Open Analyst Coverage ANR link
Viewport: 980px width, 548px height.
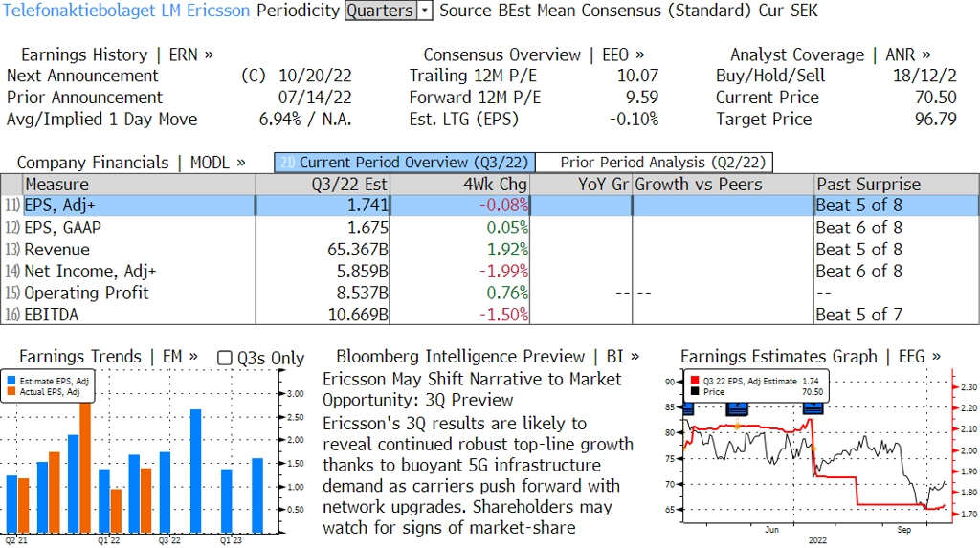tap(831, 55)
